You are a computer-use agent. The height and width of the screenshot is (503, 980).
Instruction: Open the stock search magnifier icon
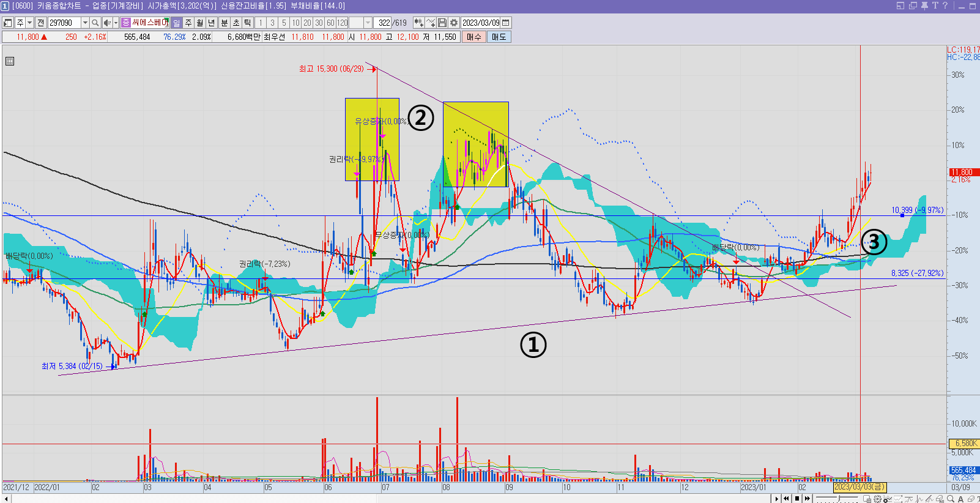(x=95, y=23)
